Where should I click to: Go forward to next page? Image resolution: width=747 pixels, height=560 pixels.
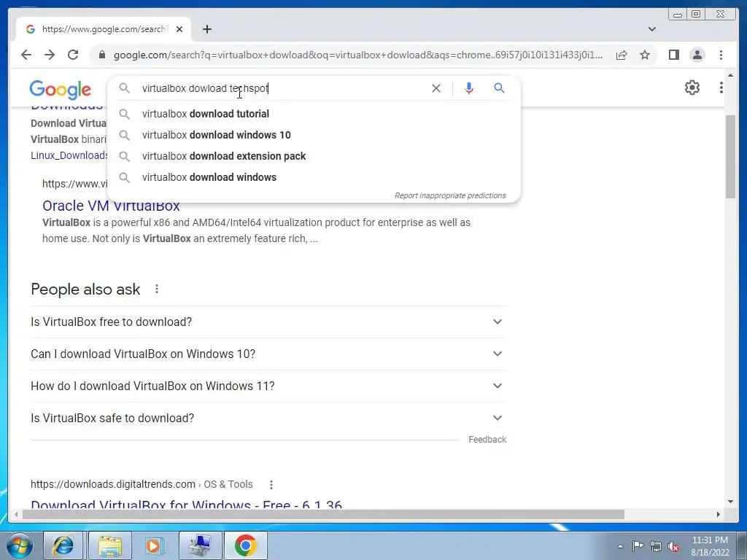pyautogui.click(x=50, y=55)
